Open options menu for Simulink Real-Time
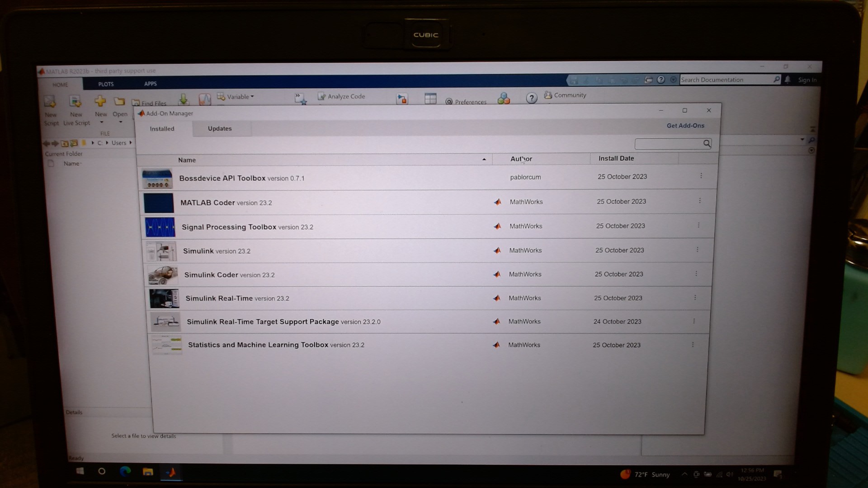868x488 pixels. (695, 297)
